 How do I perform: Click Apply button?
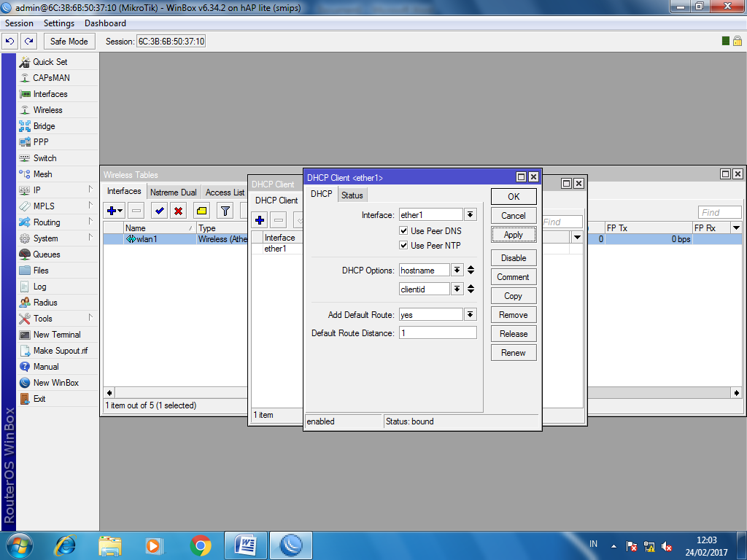tap(514, 235)
